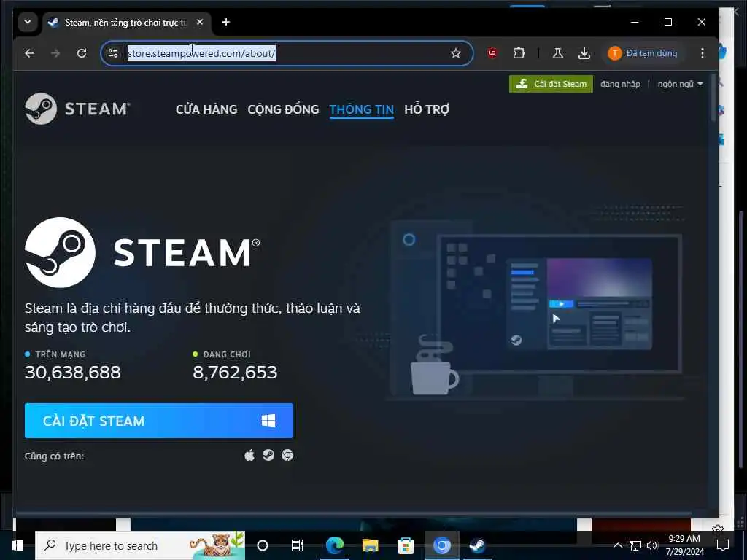Open the Chrome three-dot menu
Image resolution: width=747 pixels, height=560 pixels.
click(x=703, y=53)
